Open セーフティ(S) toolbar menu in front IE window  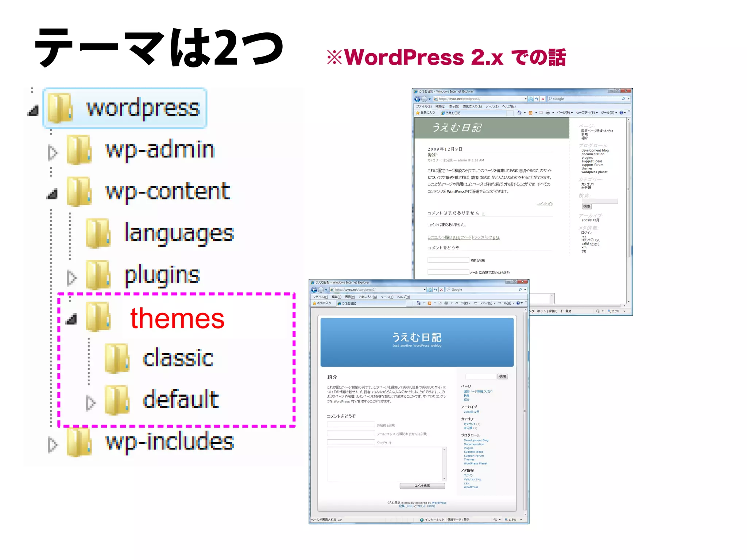pyautogui.click(x=484, y=303)
